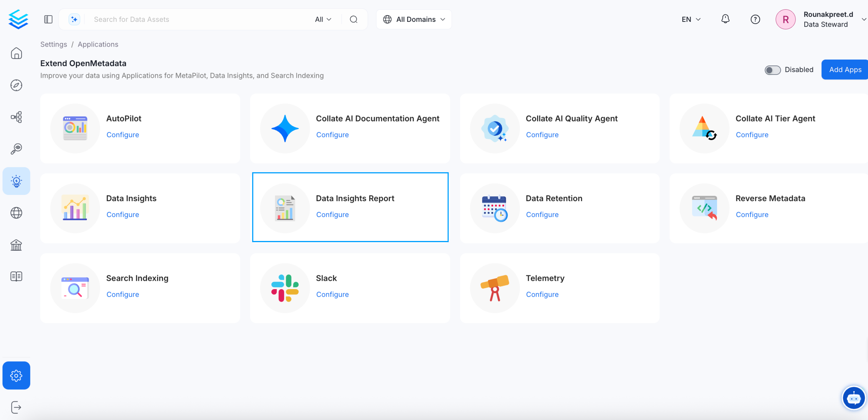Open the Home page from the sidebar
Screen dimensions: 868x420
pyautogui.click(x=16, y=53)
